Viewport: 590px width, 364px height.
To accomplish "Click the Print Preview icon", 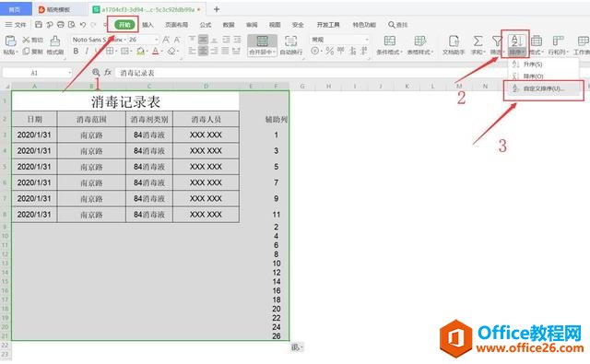I will tap(72, 25).
